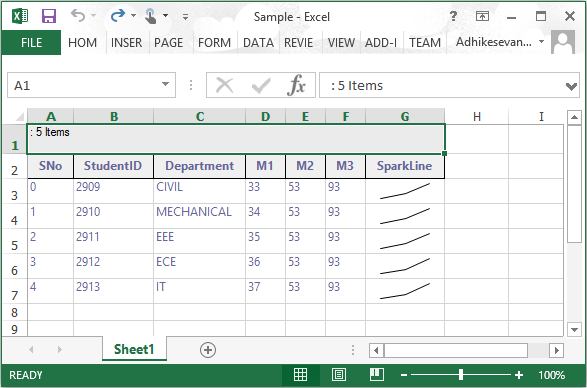Select the Department header cell

pos(200,166)
